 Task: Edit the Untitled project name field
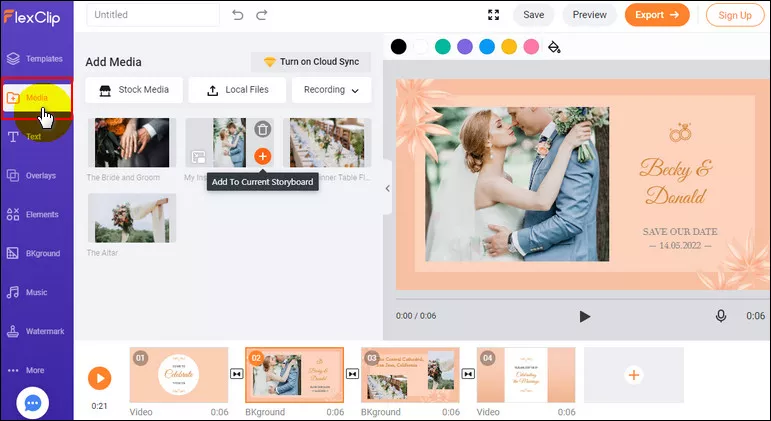[x=153, y=15]
